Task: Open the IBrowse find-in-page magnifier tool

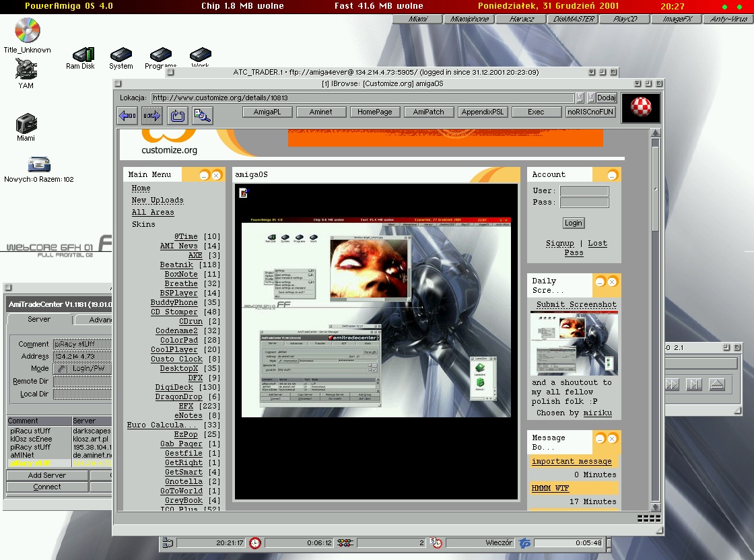Action: coord(202,116)
